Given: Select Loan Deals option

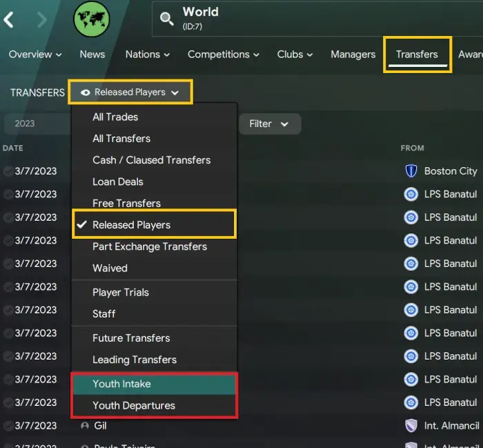Looking at the screenshot, I should [155, 182].
